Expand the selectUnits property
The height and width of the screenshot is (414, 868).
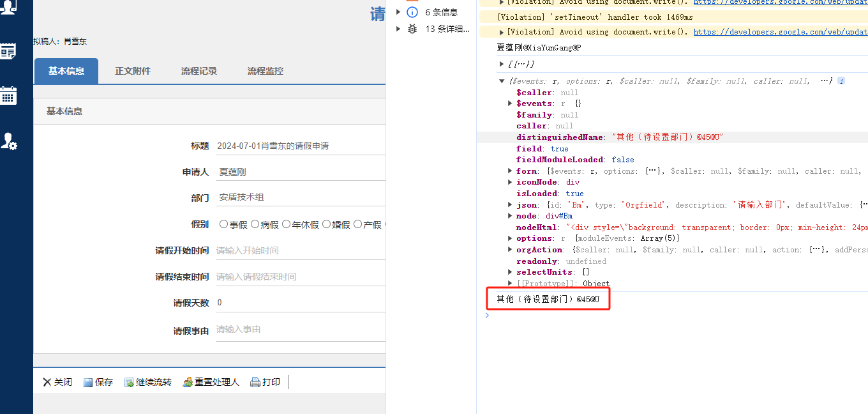coord(510,272)
